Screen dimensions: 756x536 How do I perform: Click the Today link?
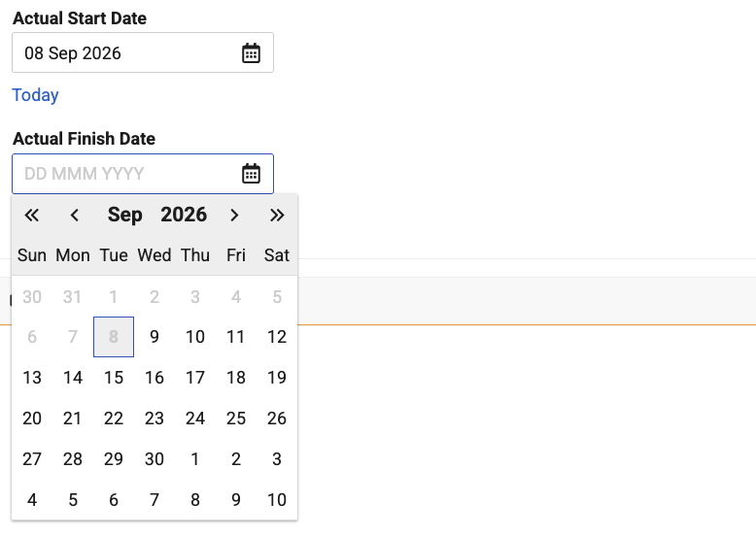click(x=35, y=95)
